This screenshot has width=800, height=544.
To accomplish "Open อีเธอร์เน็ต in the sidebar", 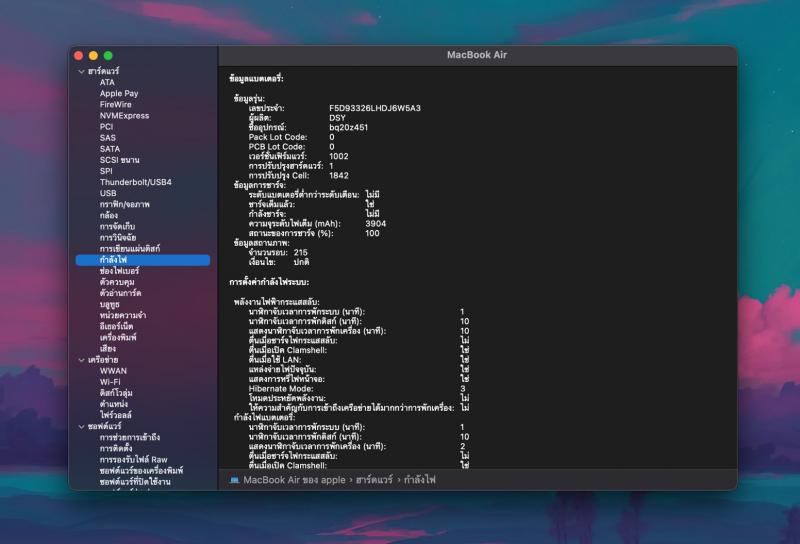I will pos(116,327).
